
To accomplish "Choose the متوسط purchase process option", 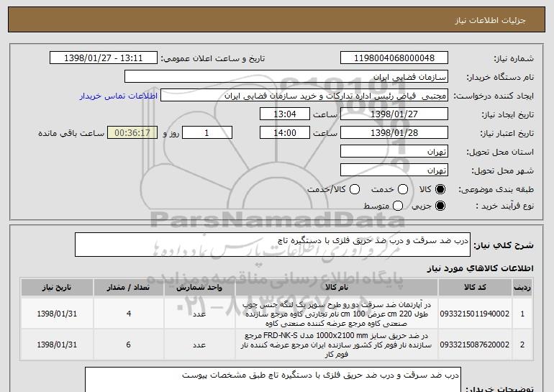I will (x=398, y=206).
